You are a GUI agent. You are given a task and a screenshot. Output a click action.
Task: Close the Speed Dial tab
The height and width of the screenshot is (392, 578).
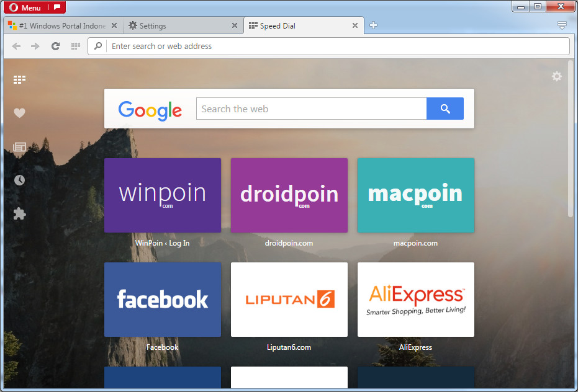(x=355, y=25)
